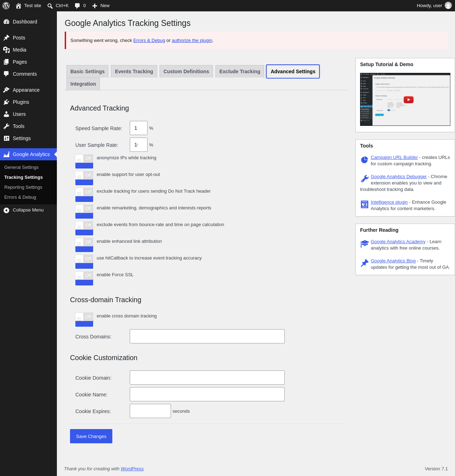Click the icon beside Intelligence plugin
This screenshot has height=476, width=455.
click(364, 204)
